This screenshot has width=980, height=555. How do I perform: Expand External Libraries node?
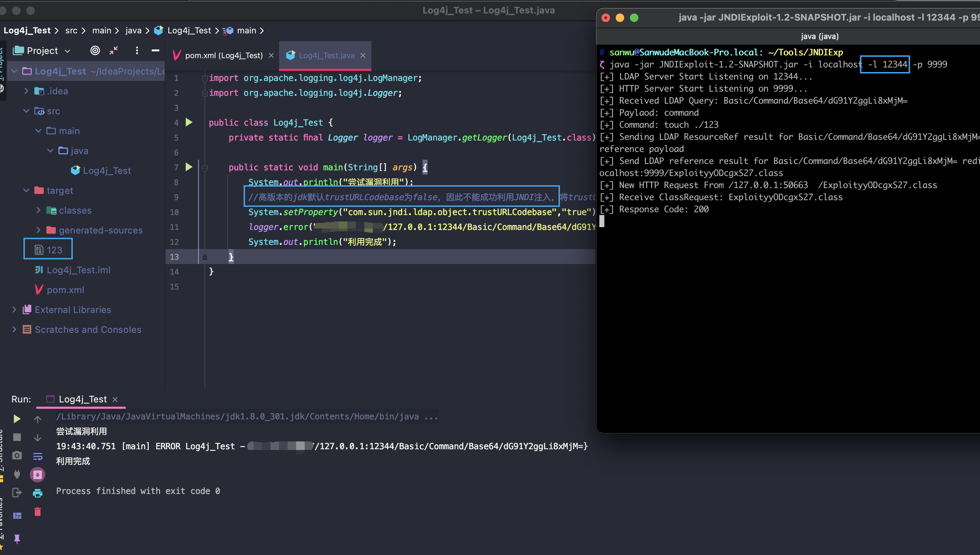14,309
